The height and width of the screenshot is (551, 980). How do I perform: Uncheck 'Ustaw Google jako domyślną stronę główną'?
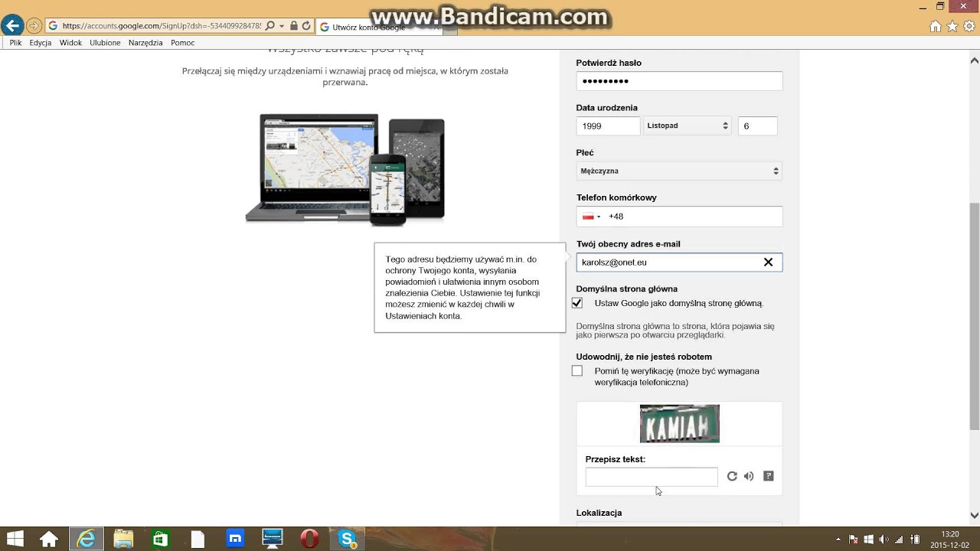point(577,303)
